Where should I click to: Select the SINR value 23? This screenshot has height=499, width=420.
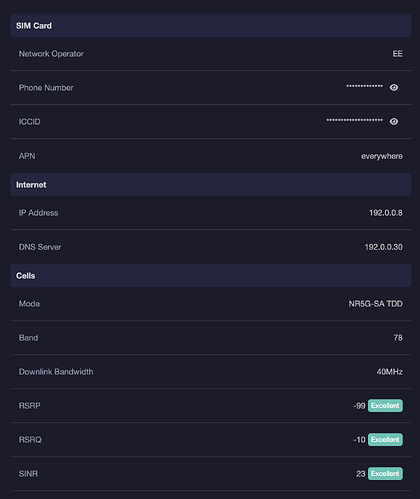(x=361, y=474)
